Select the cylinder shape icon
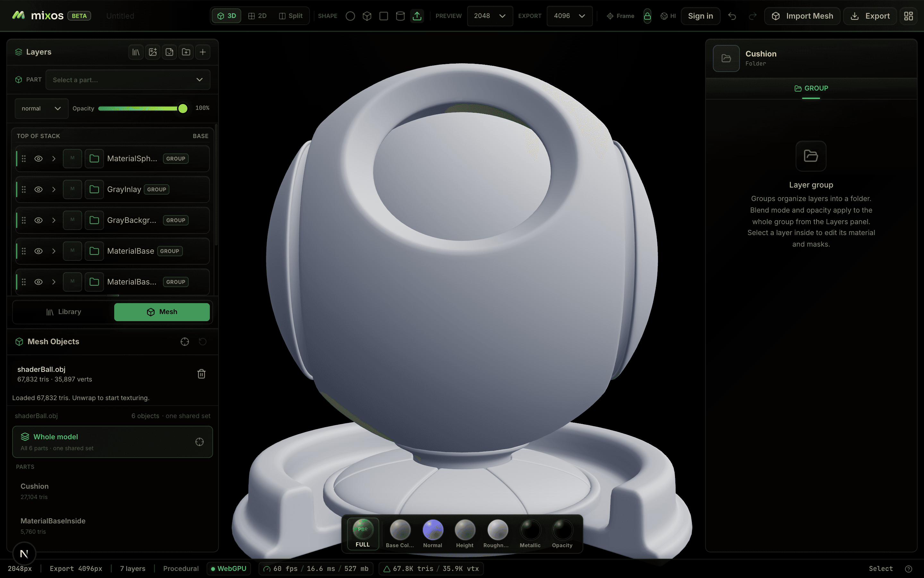This screenshot has height=578, width=924. [x=400, y=16]
